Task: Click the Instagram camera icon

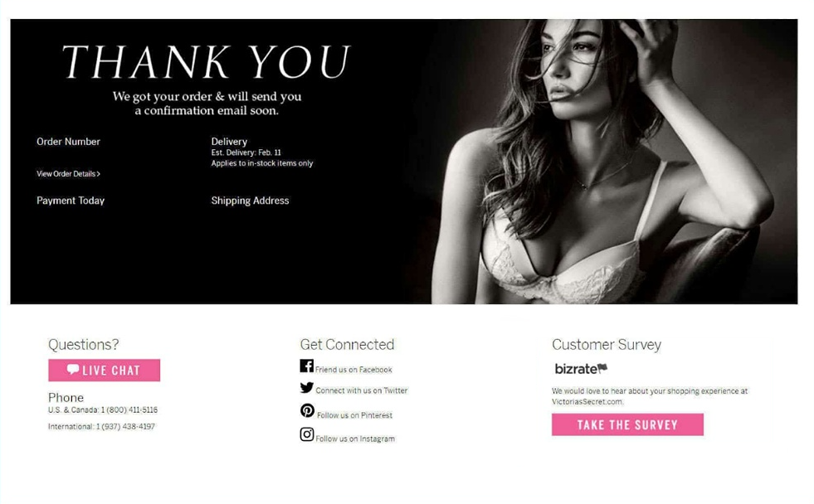Action: tap(307, 434)
